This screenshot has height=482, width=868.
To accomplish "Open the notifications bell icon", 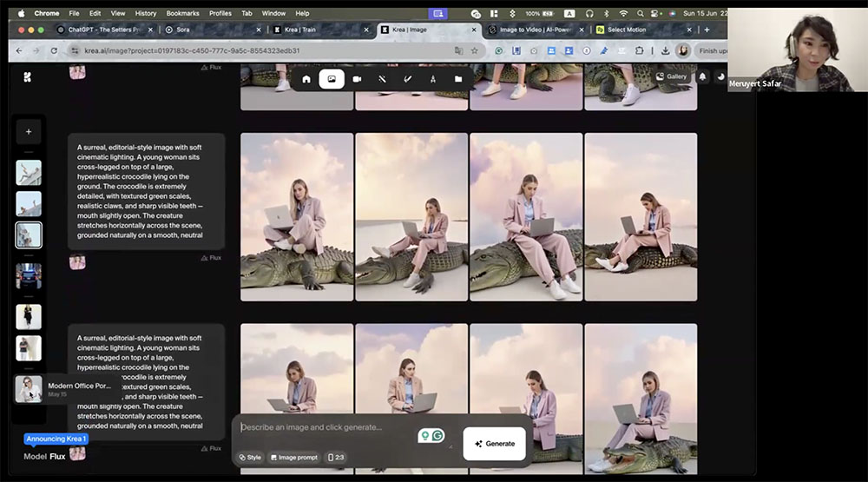I will (x=702, y=76).
